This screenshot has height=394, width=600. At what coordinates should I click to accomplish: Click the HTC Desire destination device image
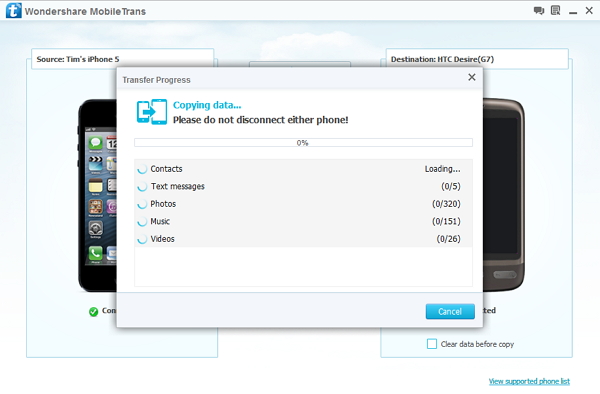504,195
